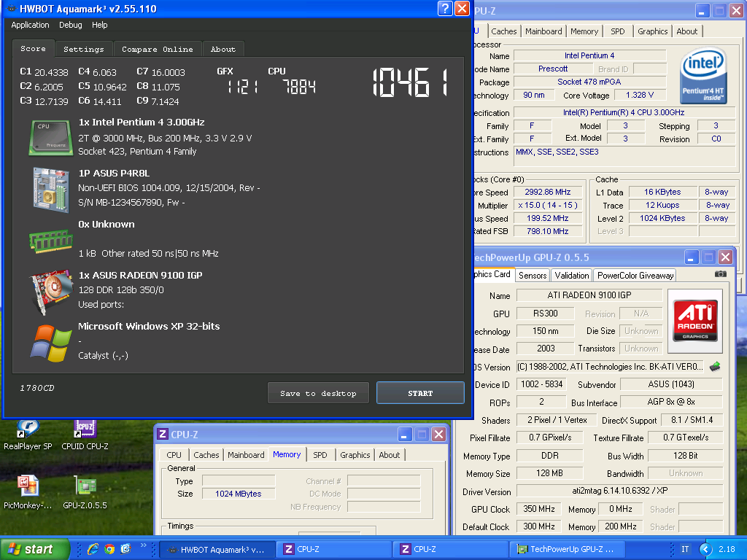Click the Core Voltage value 1.328 V
Image resolution: width=747 pixels, height=560 pixels.
(640, 96)
